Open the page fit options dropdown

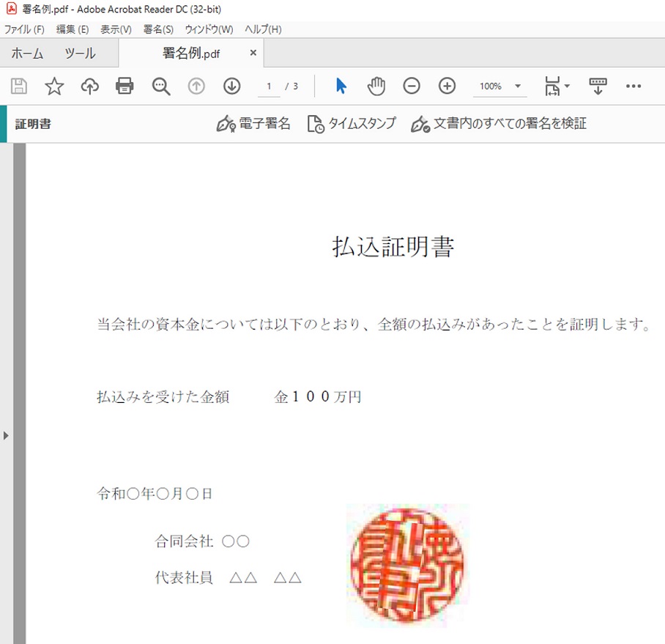557,86
